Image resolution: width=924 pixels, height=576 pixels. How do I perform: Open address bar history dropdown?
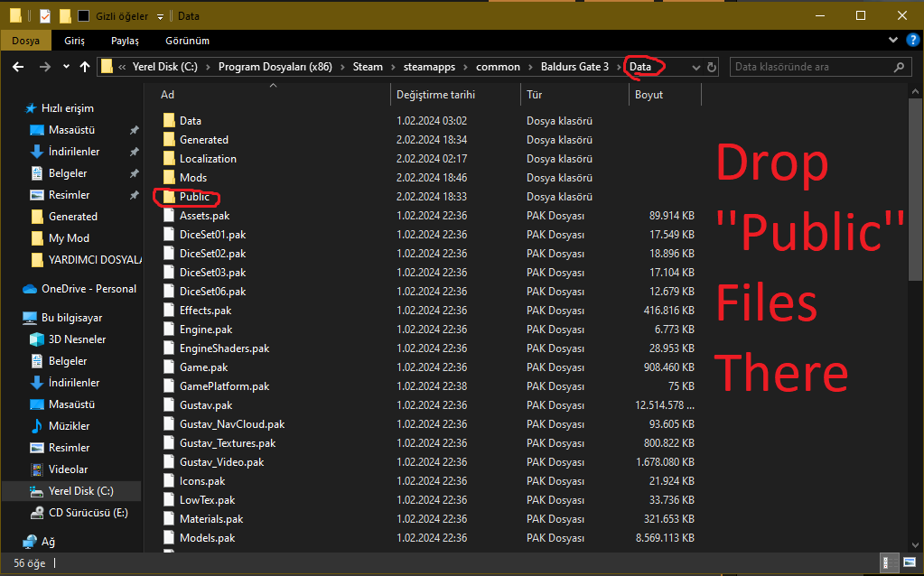point(696,67)
